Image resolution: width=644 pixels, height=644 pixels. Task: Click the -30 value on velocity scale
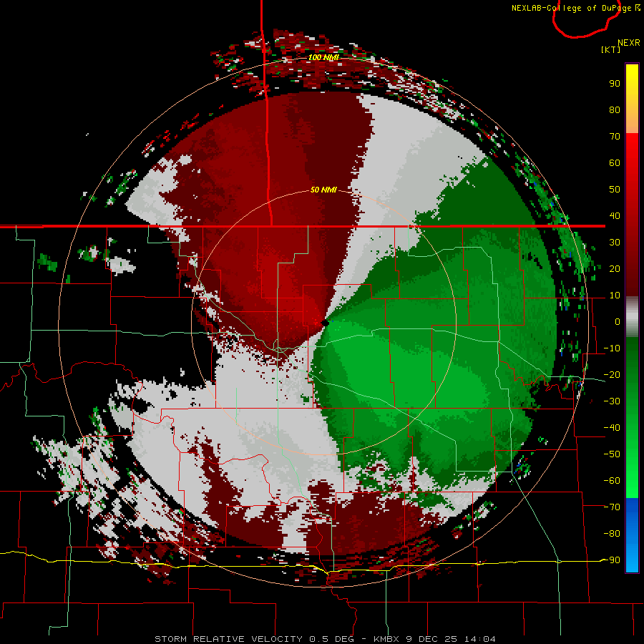pyautogui.click(x=612, y=401)
